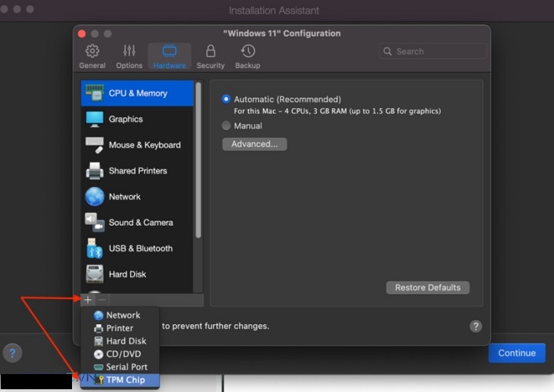Viewport: 554px width, 392px height.
Task: Choose TPM Chip from the add-device menu
Action: click(120, 380)
